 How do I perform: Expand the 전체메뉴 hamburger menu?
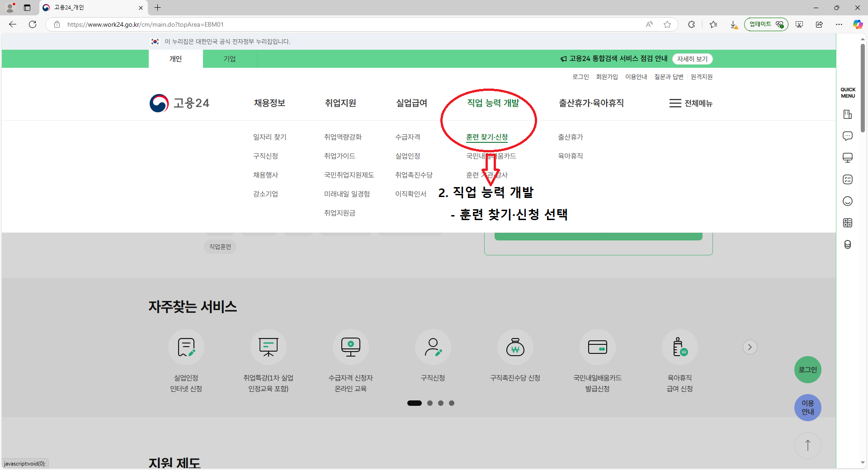pyautogui.click(x=691, y=103)
